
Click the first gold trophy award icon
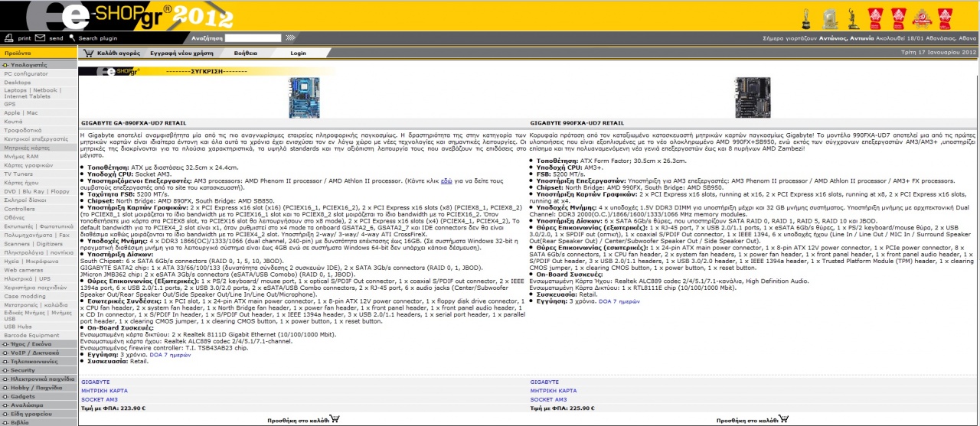click(807, 18)
